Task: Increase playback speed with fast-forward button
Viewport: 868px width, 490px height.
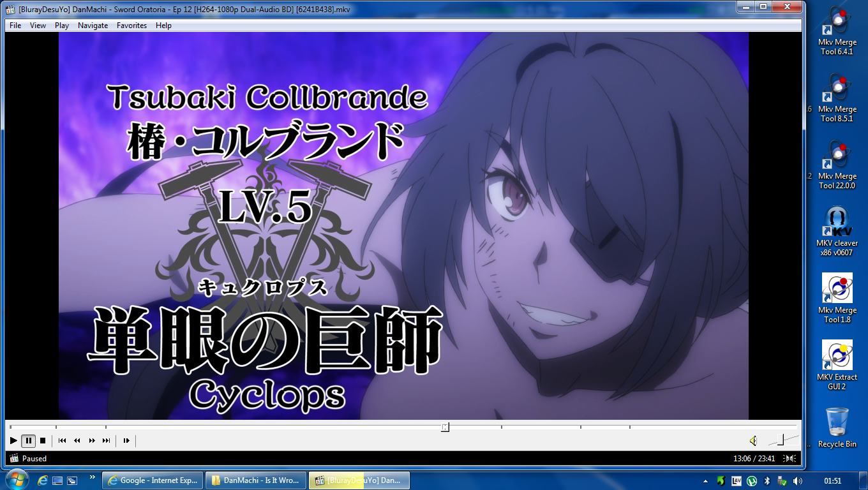Action: 92,440
